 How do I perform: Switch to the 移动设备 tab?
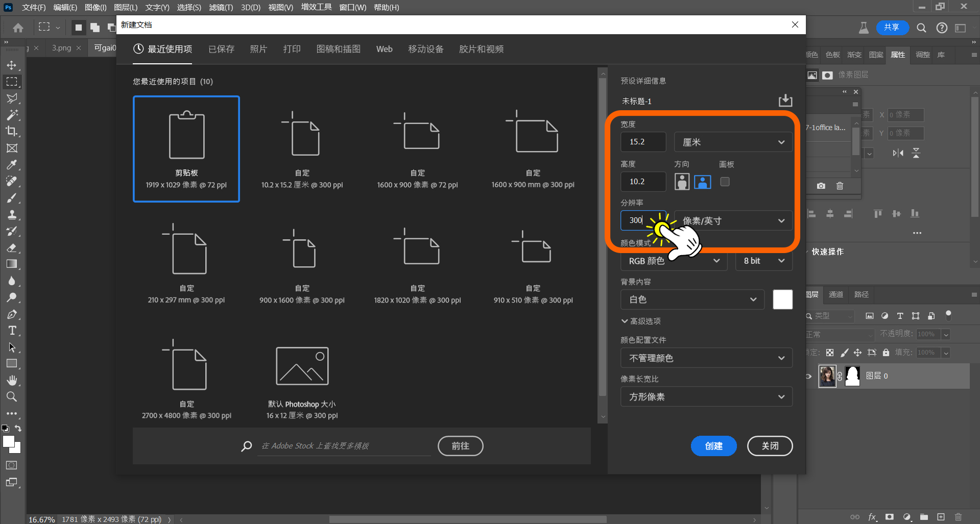tap(425, 49)
